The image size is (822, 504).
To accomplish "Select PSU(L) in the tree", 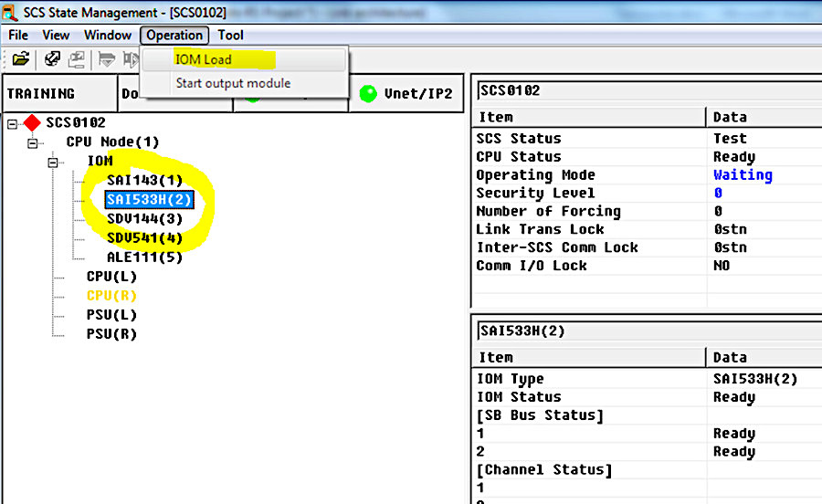I will coord(111,315).
